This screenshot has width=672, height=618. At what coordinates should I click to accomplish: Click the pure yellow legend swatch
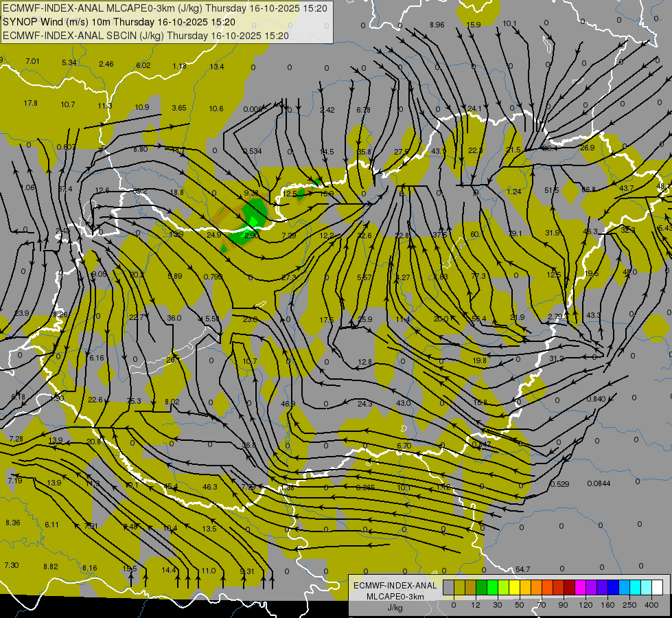[515, 588]
